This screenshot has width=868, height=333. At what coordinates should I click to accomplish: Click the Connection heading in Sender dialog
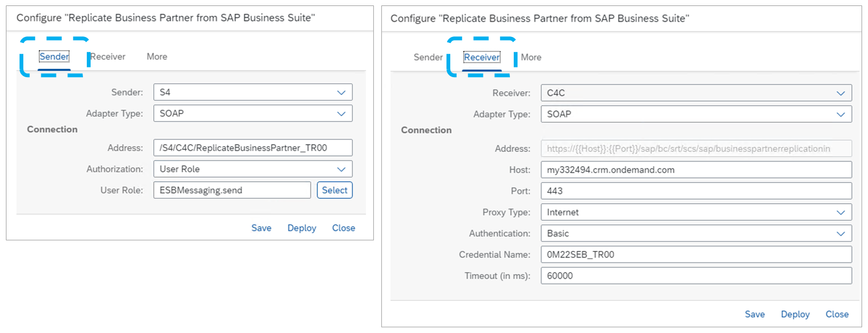[x=52, y=129]
